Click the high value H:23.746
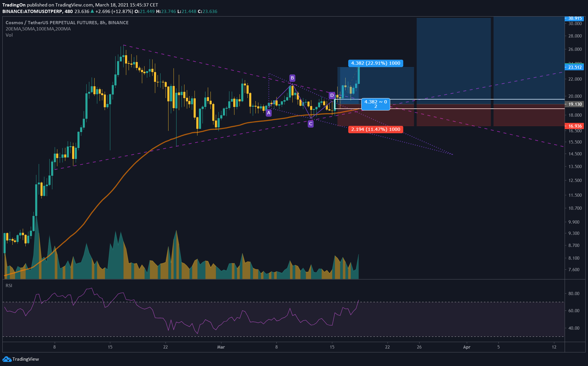Viewport: 588px width, 366px height. [166, 12]
